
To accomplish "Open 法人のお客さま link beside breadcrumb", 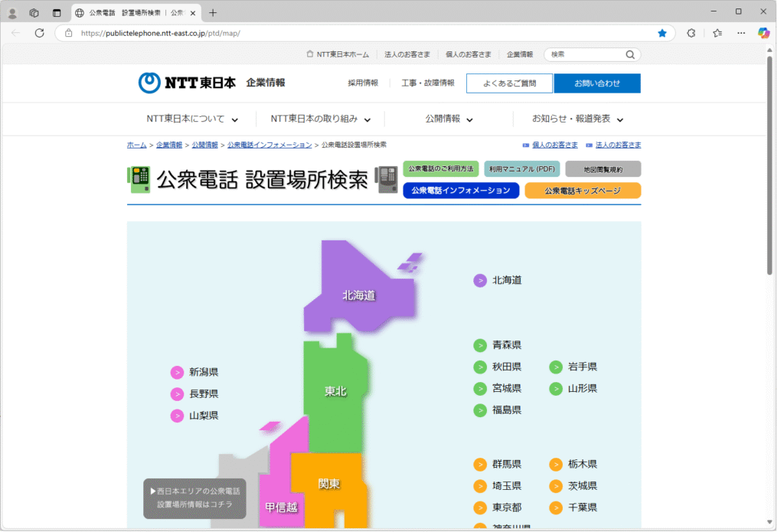I will coord(618,145).
